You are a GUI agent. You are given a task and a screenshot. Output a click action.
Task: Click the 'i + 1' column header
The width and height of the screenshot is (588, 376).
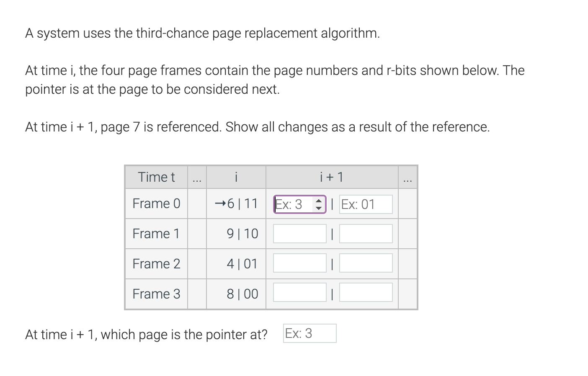point(332,177)
